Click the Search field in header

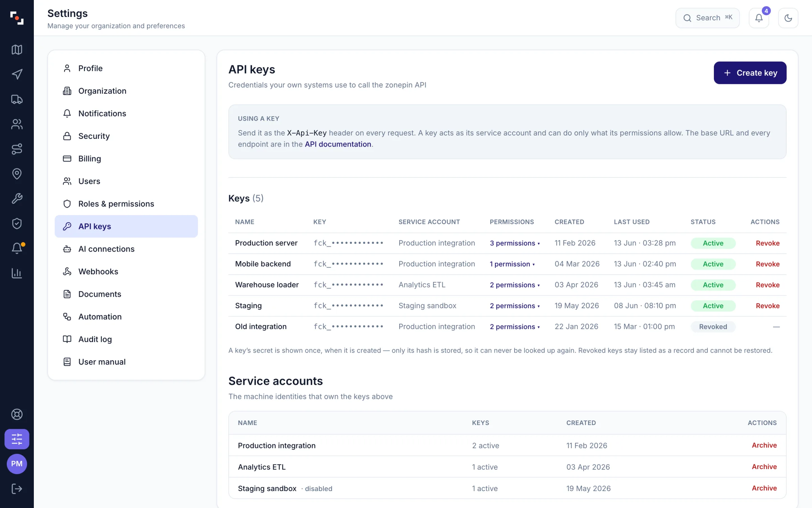[707, 18]
